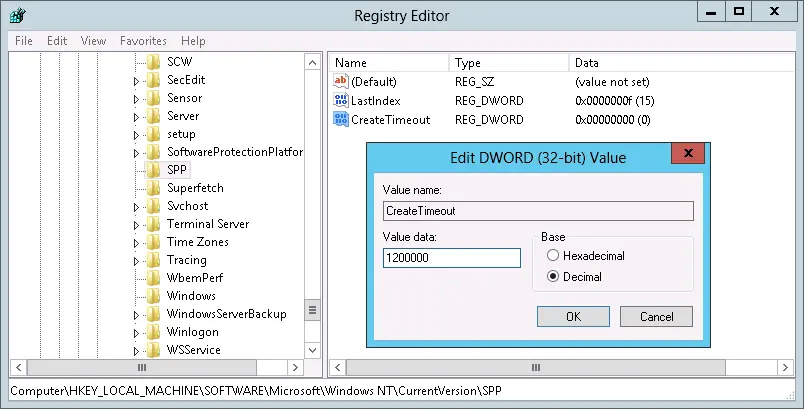Screen dimensions: 804x409
Task: Click the SecEdit folder icon
Action: coord(153,80)
